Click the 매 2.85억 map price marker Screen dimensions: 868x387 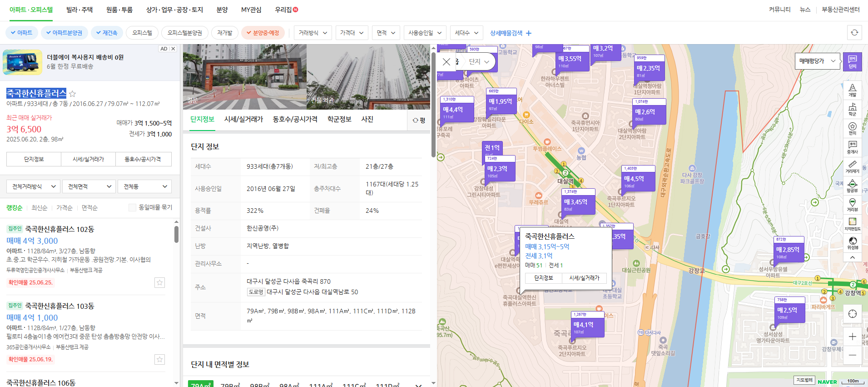coord(788,250)
